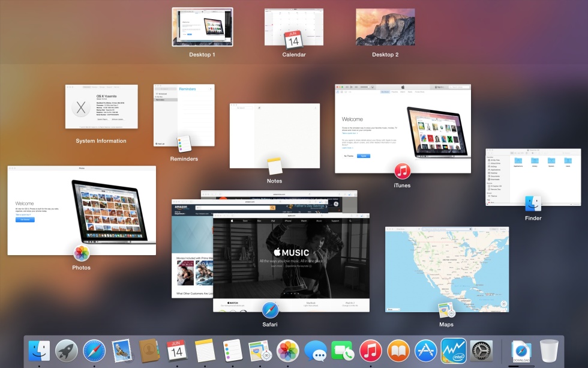Open Intel Power Gadget in the Dock
Screen dimensions: 588x368
[x=454, y=351]
